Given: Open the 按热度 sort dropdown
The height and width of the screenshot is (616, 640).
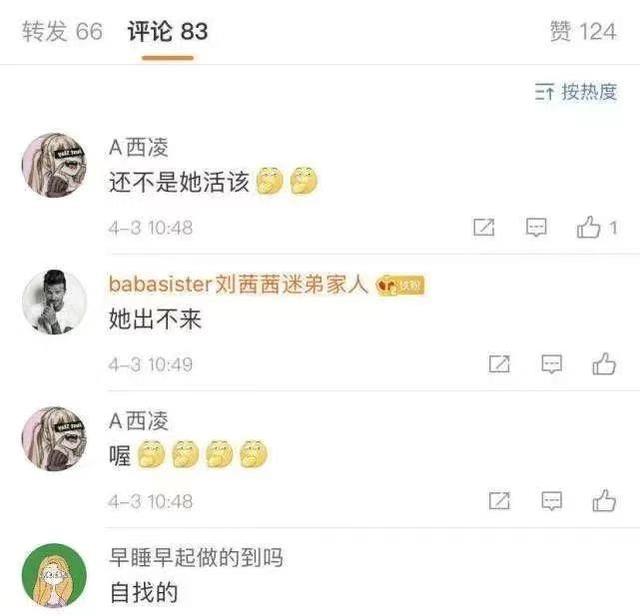Looking at the screenshot, I should tap(576, 91).
